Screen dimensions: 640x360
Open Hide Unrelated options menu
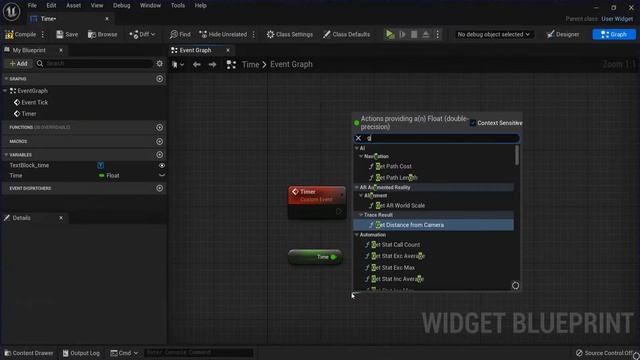pyautogui.click(x=254, y=35)
